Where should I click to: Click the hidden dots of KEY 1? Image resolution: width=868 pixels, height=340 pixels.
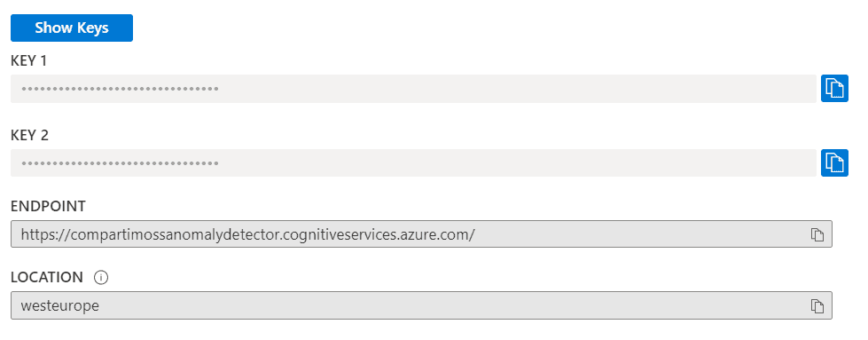pos(120,89)
